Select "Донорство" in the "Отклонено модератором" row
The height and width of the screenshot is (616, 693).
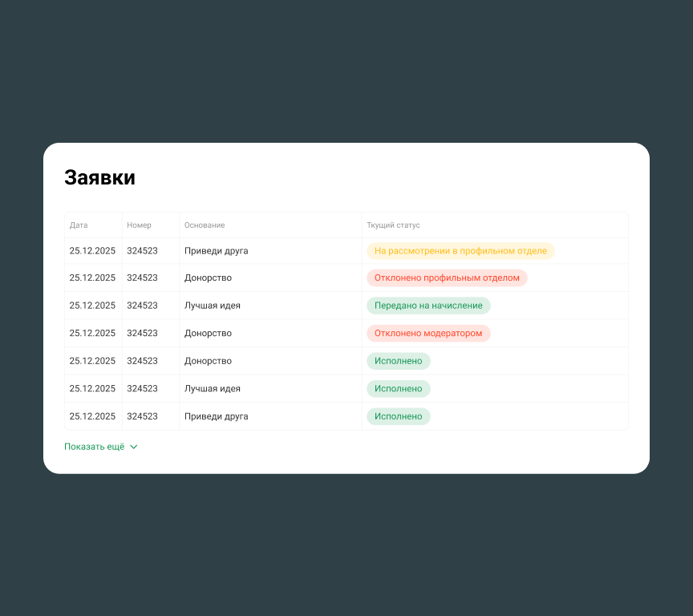pos(208,333)
